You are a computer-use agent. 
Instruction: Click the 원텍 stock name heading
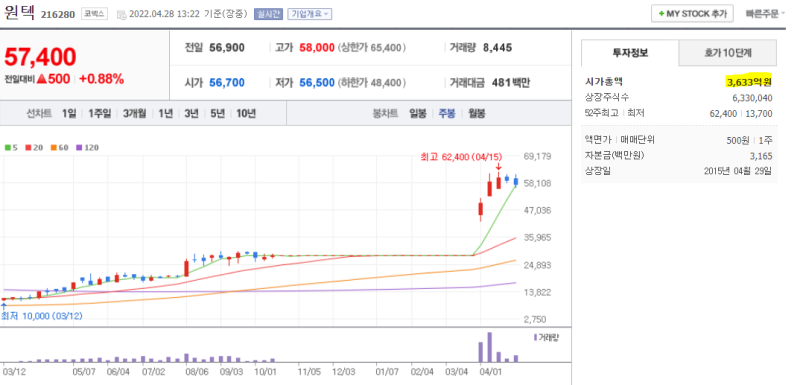pyautogui.click(x=19, y=13)
